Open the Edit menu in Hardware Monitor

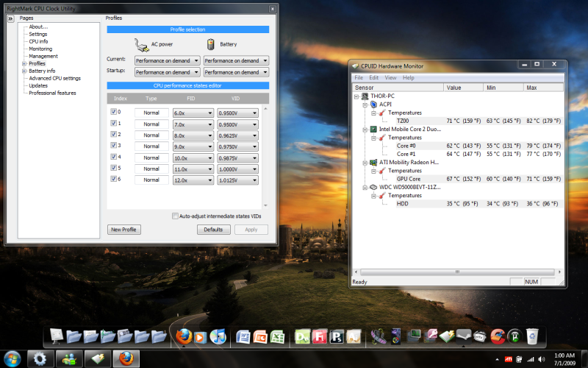coord(374,78)
